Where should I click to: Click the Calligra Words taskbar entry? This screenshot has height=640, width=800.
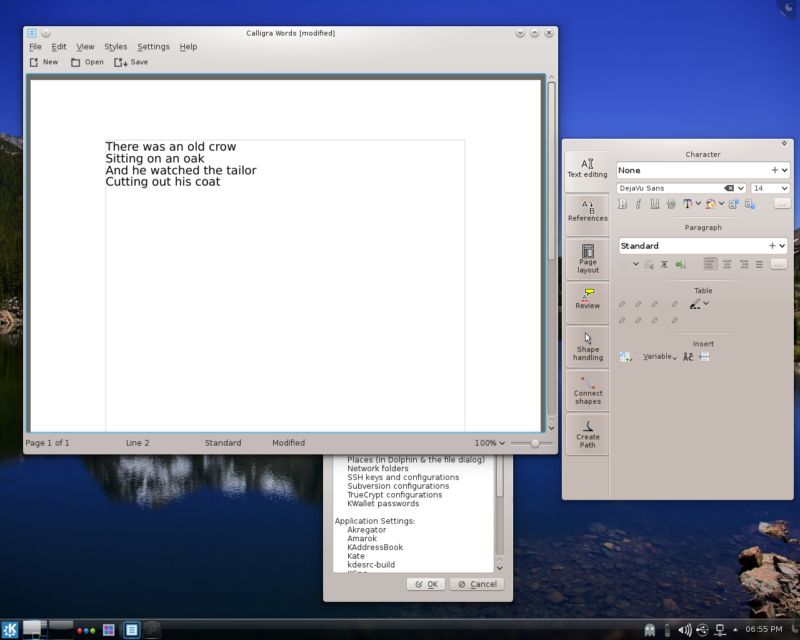point(131,630)
